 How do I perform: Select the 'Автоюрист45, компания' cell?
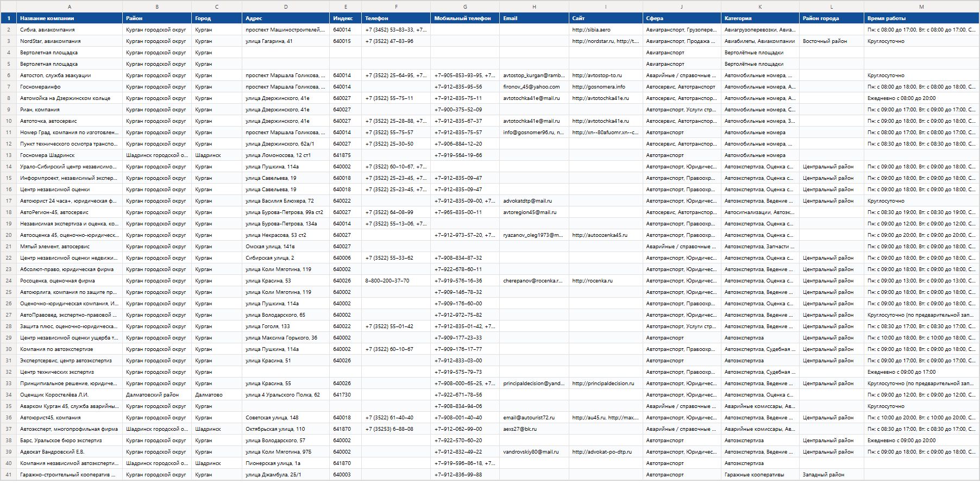(70, 418)
